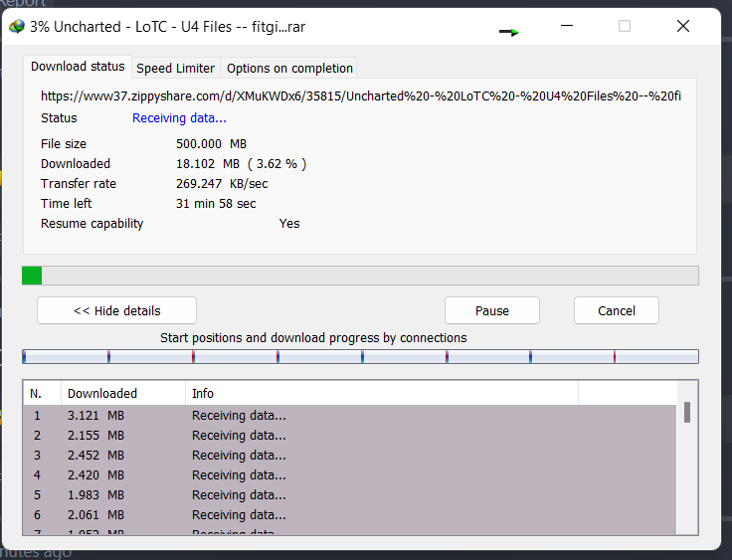732x560 pixels.
Task: Click the zippyshare download URL text
Action: click(360, 96)
